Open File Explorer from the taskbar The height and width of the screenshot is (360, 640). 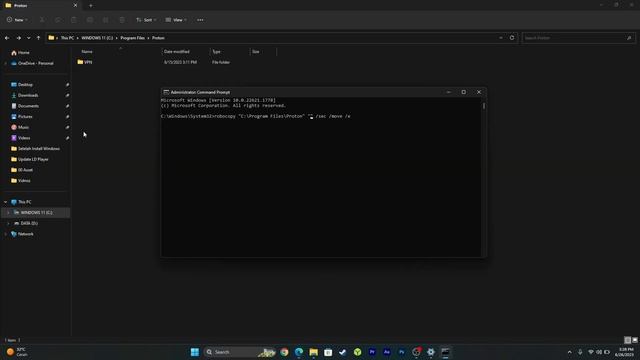(x=313, y=352)
